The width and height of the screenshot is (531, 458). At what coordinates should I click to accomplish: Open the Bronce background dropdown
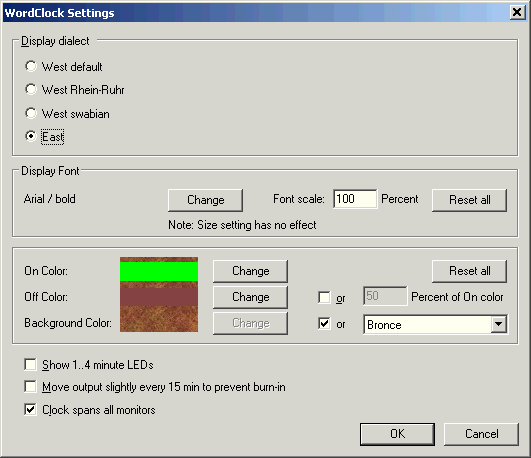pyautogui.click(x=499, y=324)
